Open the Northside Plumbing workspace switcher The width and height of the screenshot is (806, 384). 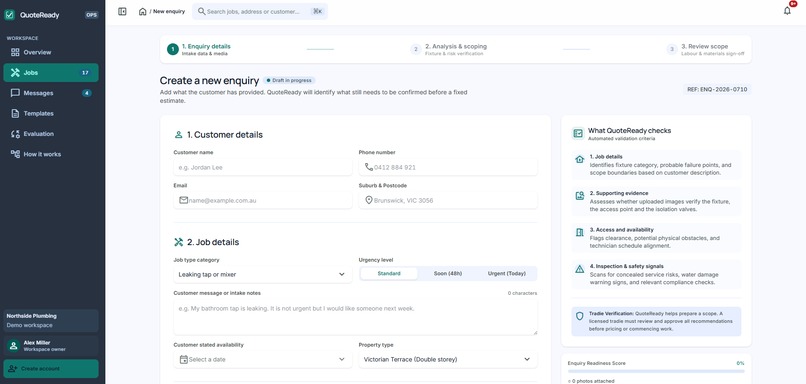coord(51,321)
